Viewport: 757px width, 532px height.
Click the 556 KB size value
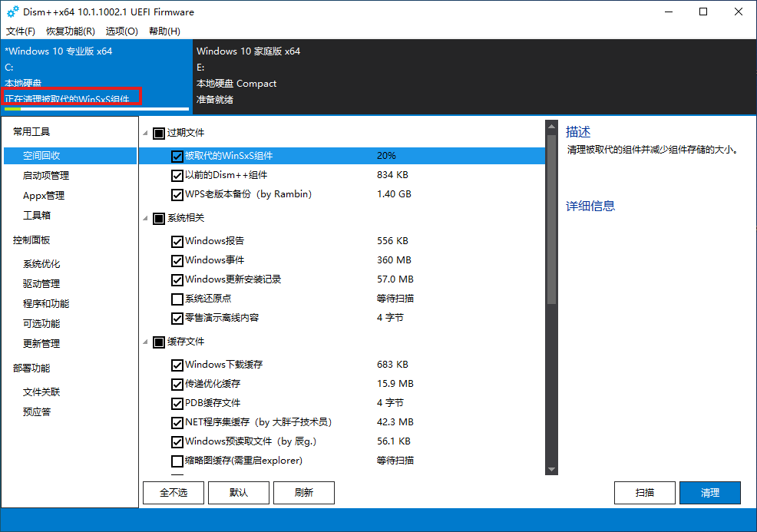pyautogui.click(x=392, y=241)
